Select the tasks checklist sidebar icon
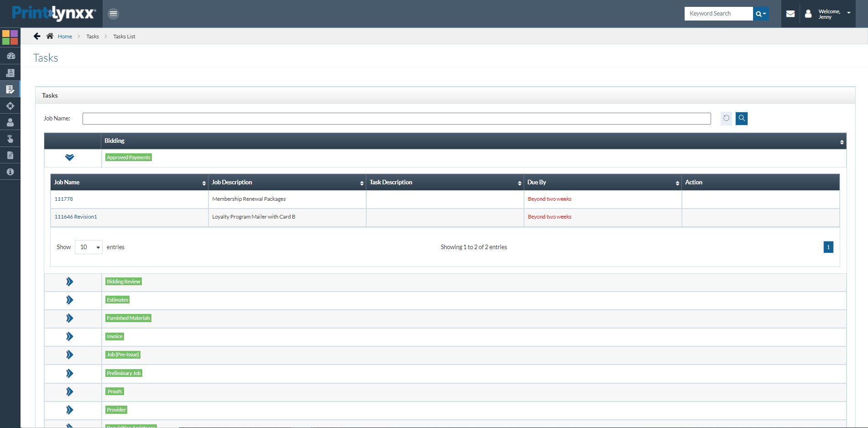This screenshot has height=428, width=868. click(10, 89)
